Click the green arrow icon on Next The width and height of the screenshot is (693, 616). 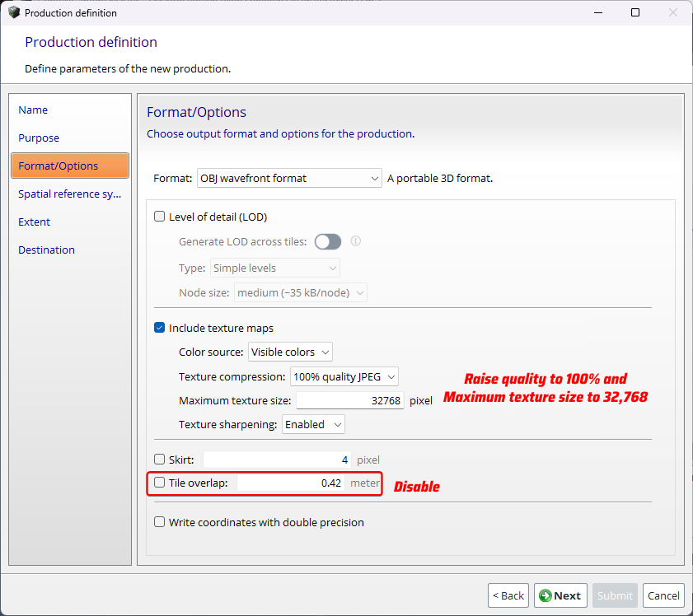click(x=546, y=595)
